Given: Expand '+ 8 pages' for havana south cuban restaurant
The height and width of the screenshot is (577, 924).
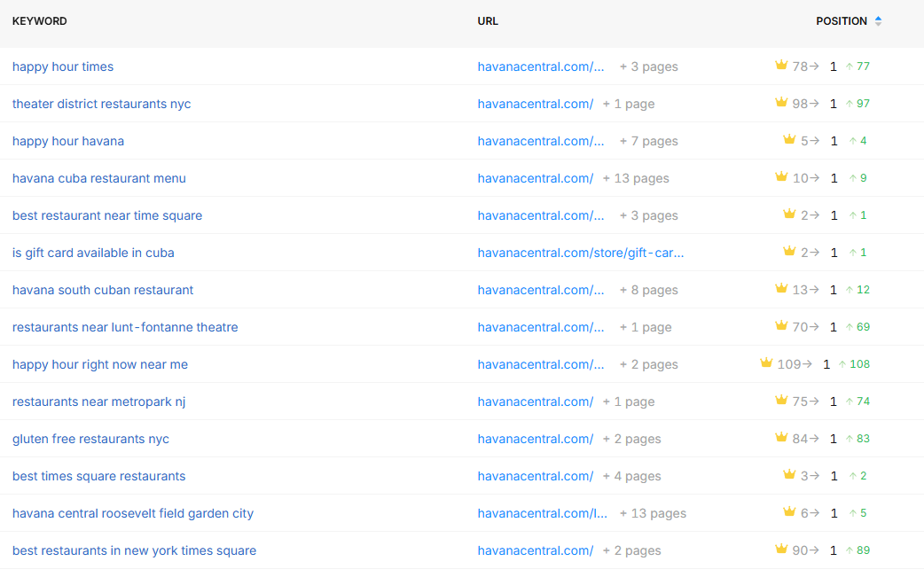Looking at the screenshot, I should (648, 290).
